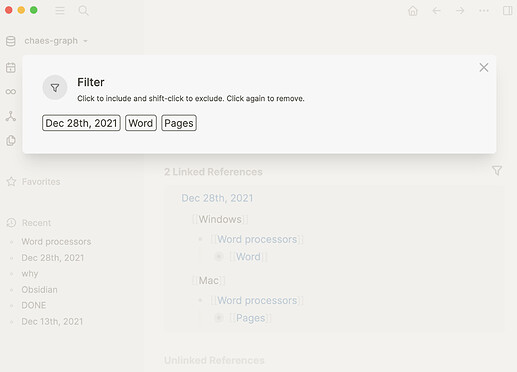Open the graph view icon in sidebar
The image size is (517, 372).
tap(11, 116)
